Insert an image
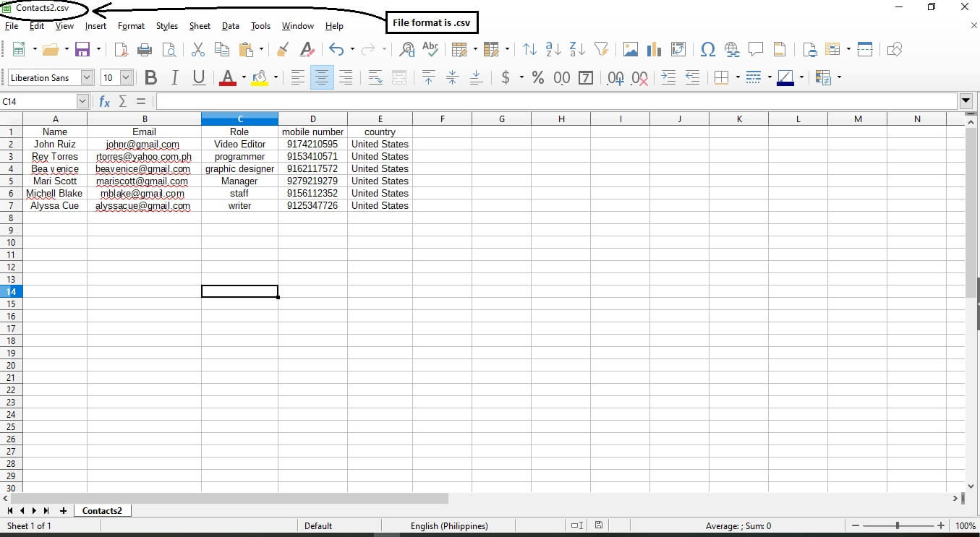This screenshot has width=980, height=537. (629, 49)
